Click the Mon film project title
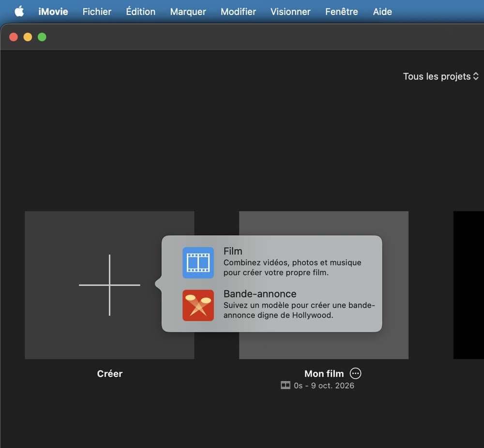Viewport: 484px width, 448px height. pyautogui.click(x=324, y=373)
